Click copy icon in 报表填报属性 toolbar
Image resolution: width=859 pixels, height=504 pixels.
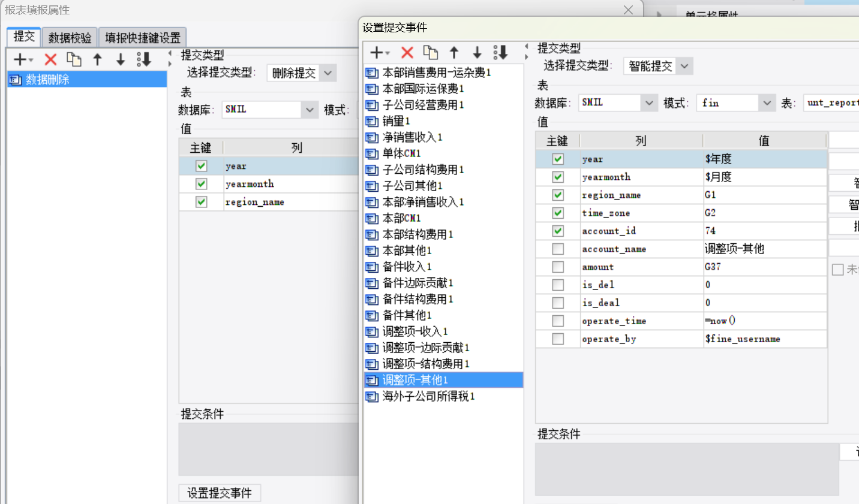click(x=74, y=59)
